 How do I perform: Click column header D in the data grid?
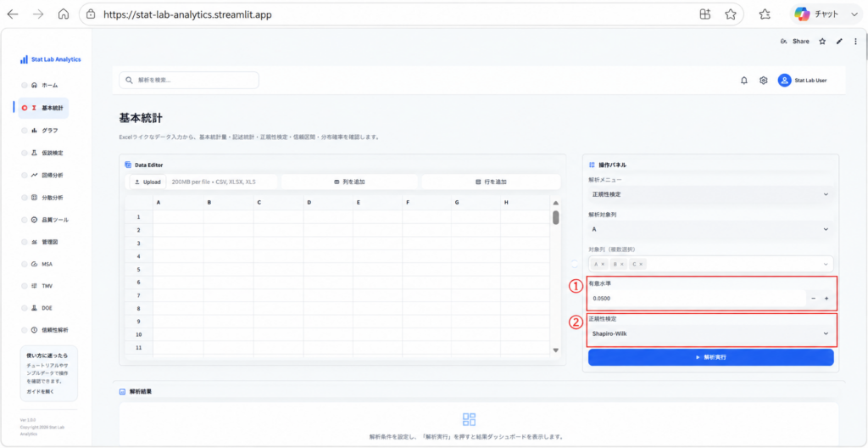pyautogui.click(x=328, y=203)
